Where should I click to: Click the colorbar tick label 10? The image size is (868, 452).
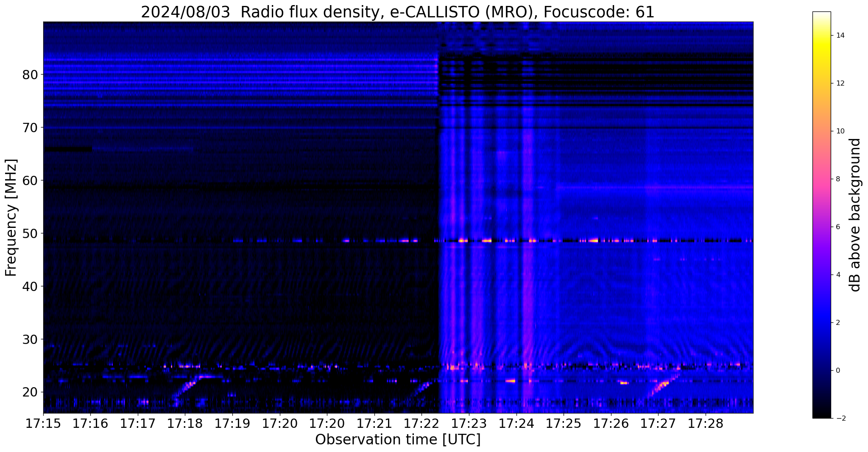tap(840, 131)
